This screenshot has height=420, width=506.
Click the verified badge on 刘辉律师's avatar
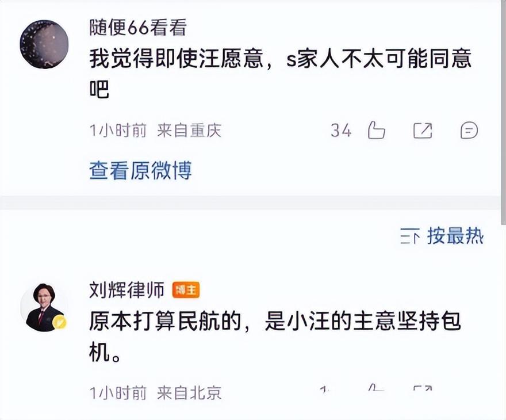click(x=59, y=323)
